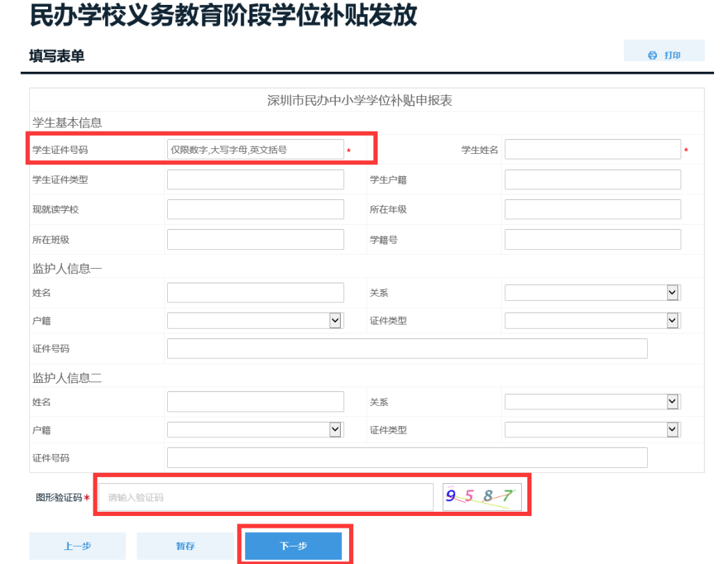This screenshot has height=564, width=728.
Task: Click the 下一步 button to proceed
Action: click(x=293, y=546)
